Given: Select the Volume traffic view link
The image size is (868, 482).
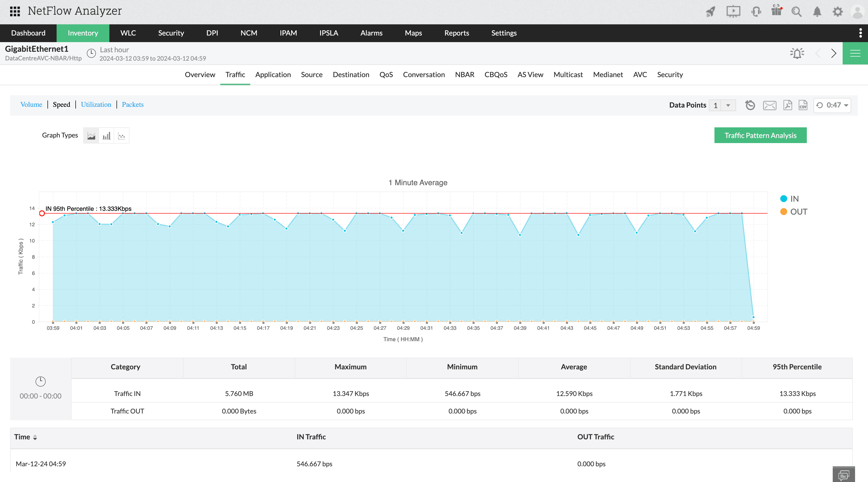Looking at the screenshot, I should pyautogui.click(x=31, y=105).
